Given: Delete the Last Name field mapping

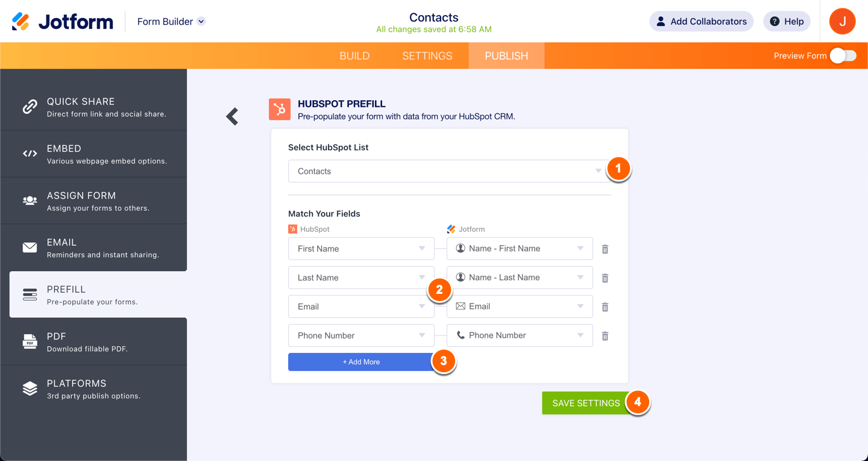Looking at the screenshot, I should click(605, 278).
